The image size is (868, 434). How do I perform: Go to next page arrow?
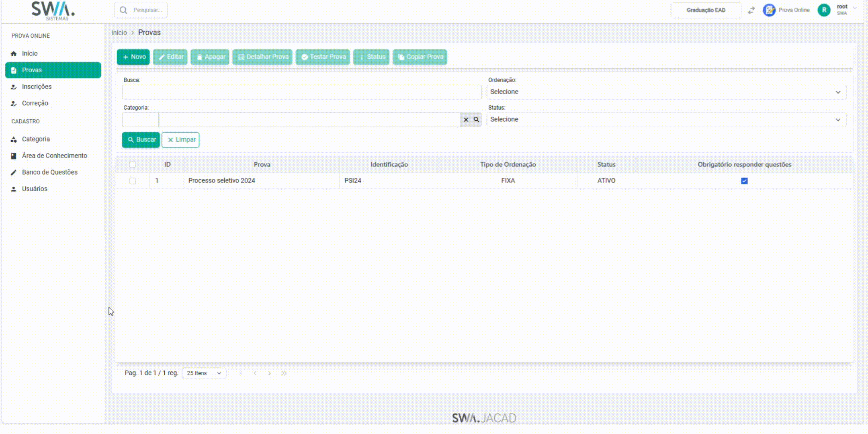point(269,373)
